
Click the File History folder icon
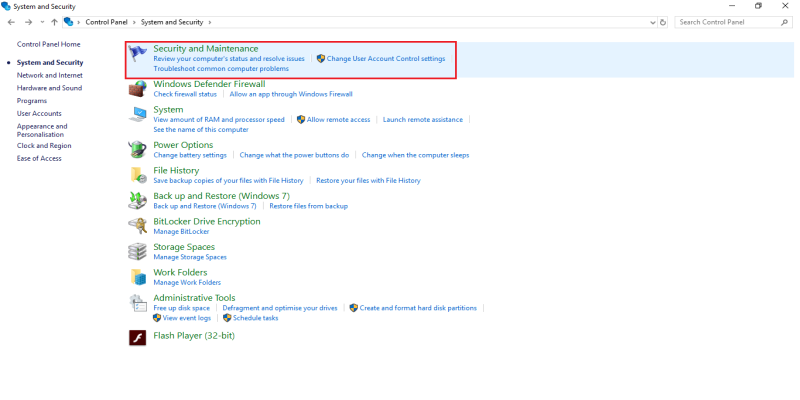pyautogui.click(x=137, y=175)
